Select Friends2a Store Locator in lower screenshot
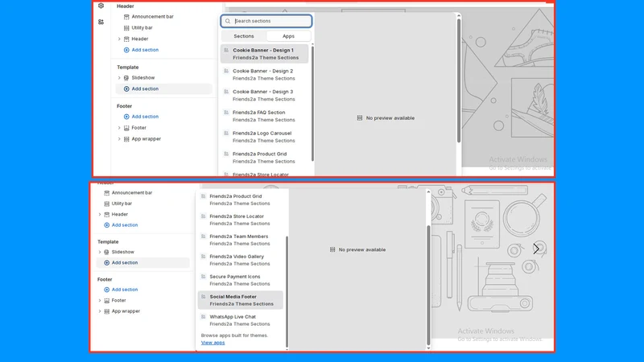Screen dimensions: 644x362 pos(241,220)
